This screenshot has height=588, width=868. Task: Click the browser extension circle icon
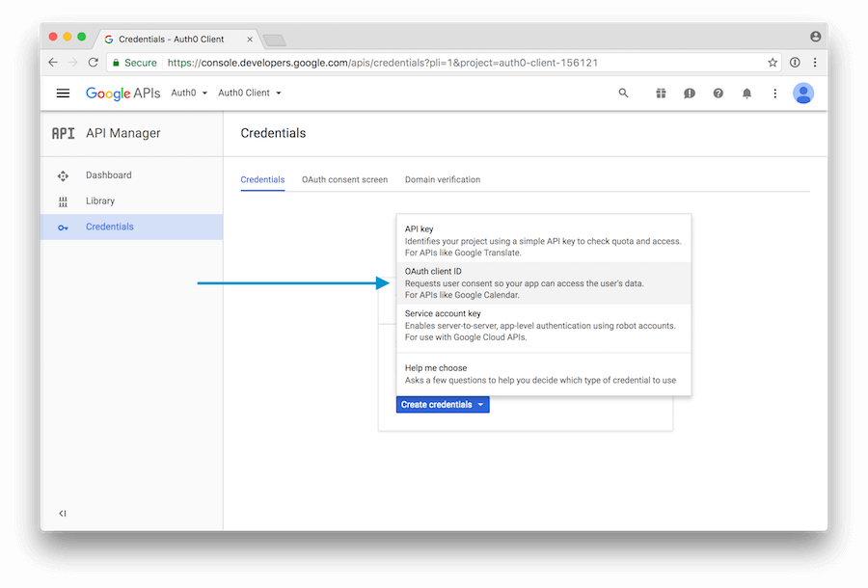795,63
